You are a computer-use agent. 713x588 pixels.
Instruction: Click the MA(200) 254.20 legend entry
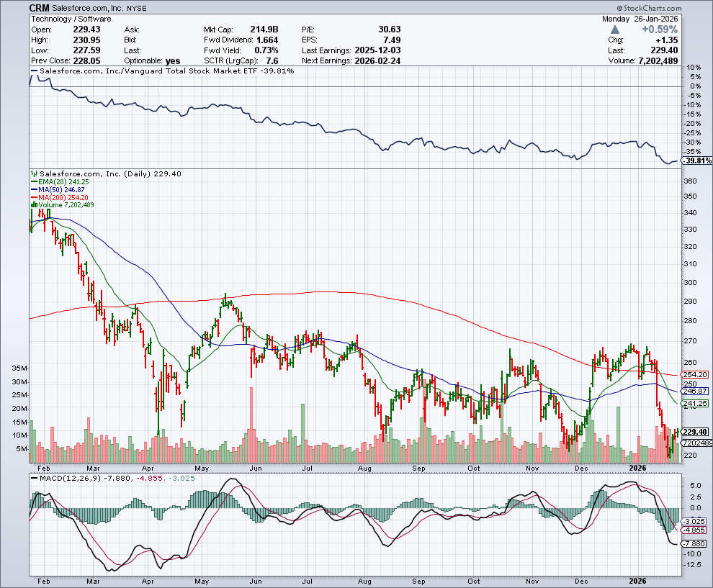[60, 197]
